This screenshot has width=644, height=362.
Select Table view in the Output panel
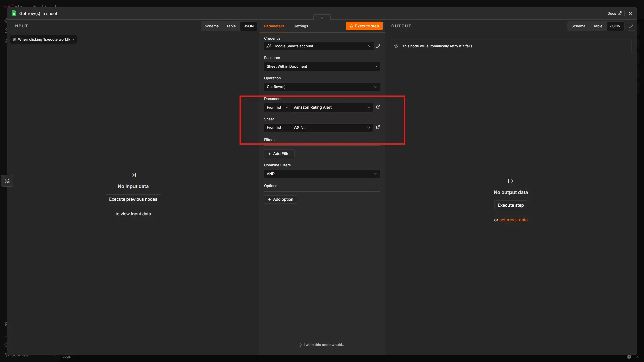[x=598, y=26]
